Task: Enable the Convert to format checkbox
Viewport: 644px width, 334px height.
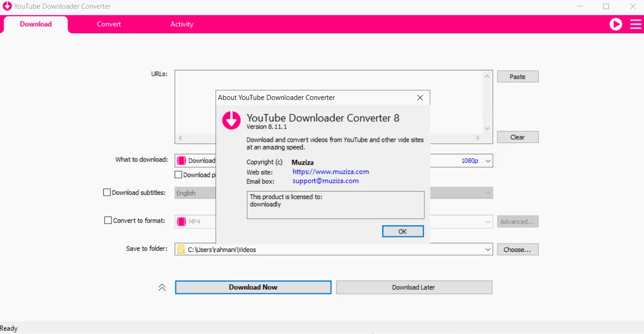Action: click(x=108, y=220)
